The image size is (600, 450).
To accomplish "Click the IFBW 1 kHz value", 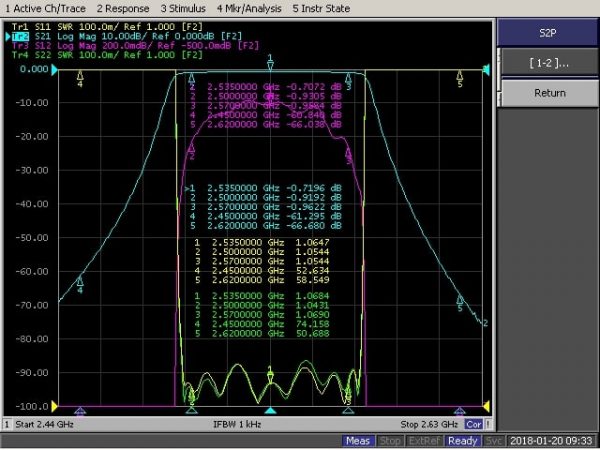I will click(237, 424).
